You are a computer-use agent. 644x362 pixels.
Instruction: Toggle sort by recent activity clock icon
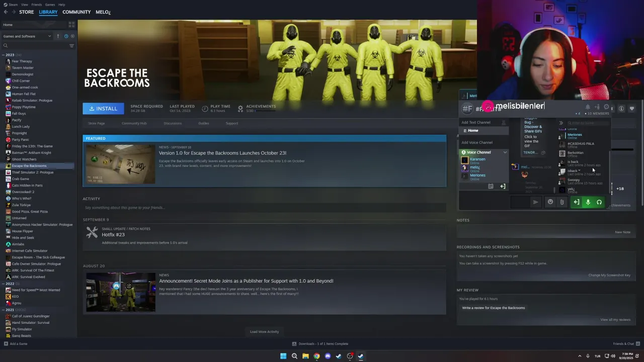click(x=66, y=36)
